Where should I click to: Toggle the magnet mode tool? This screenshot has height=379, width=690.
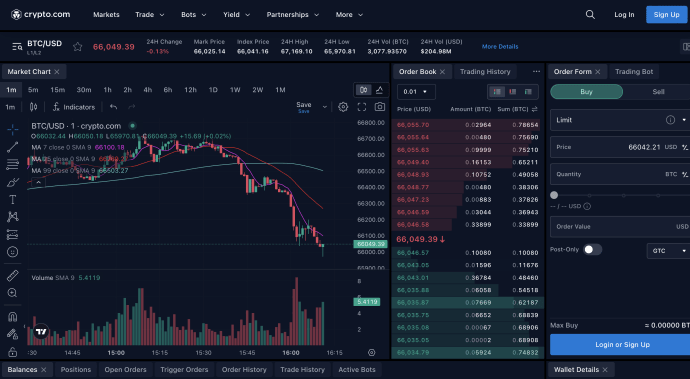(13, 316)
